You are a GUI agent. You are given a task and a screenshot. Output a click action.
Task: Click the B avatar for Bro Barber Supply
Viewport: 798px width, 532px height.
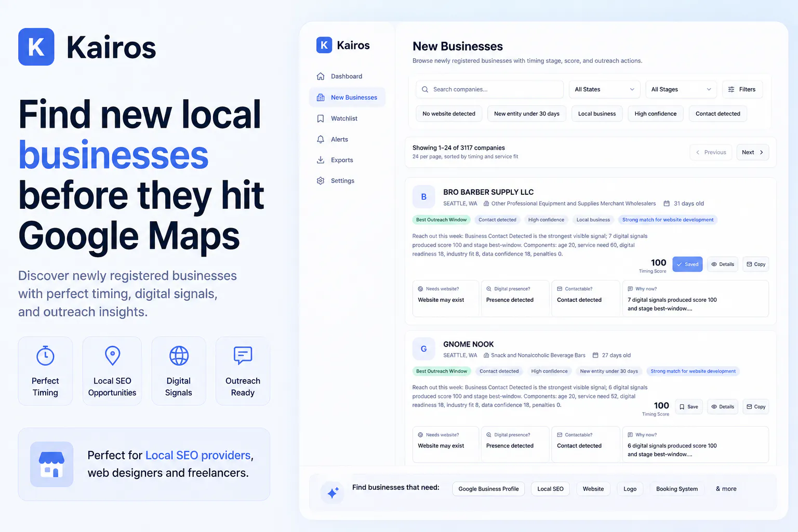click(x=424, y=197)
